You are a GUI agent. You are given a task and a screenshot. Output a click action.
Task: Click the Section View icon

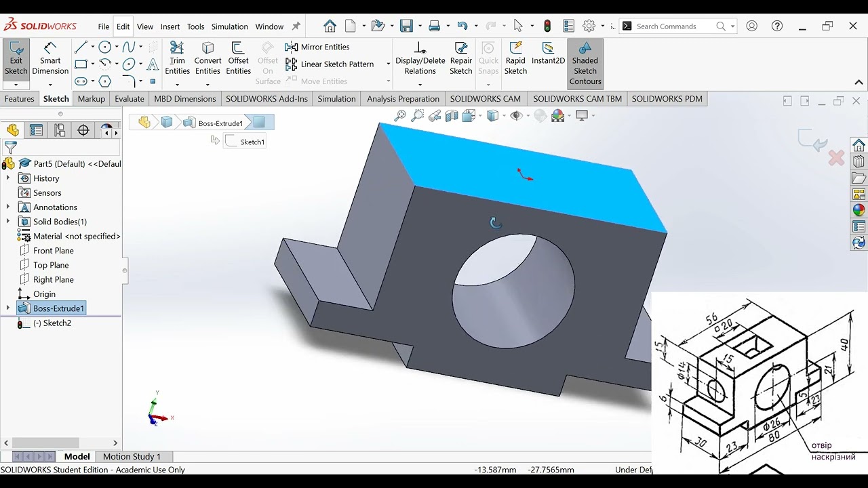452,116
